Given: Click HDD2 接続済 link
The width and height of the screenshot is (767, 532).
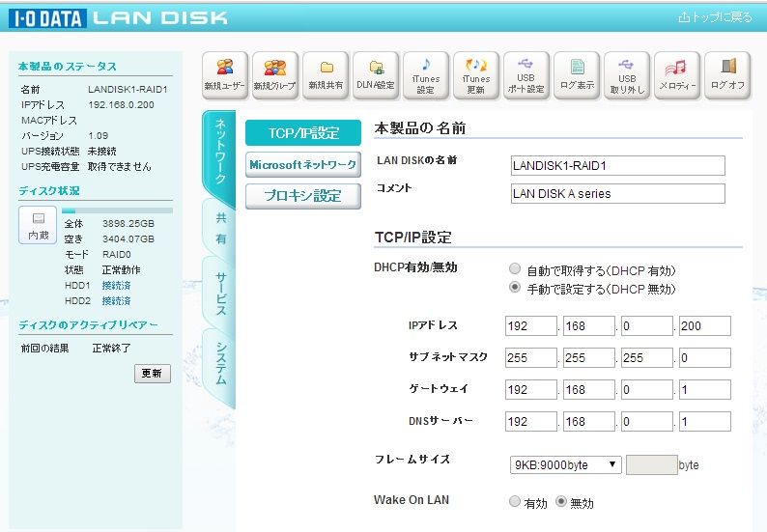Looking at the screenshot, I should tap(116, 300).
